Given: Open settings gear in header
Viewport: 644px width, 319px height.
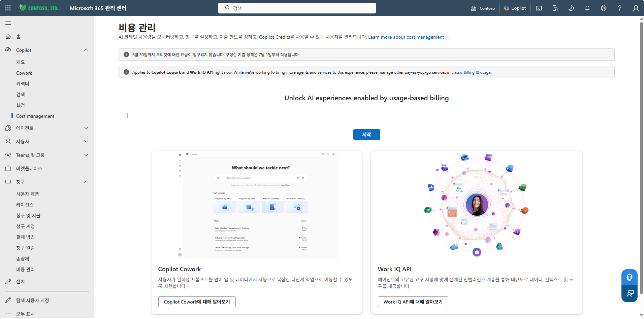Looking at the screenshot, I should tap(604, 8).
